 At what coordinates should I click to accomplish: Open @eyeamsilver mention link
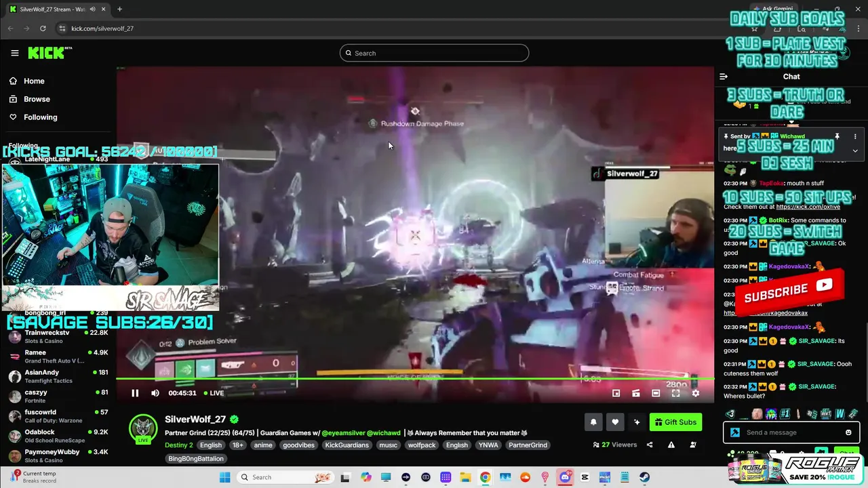[x=343, y=433]
